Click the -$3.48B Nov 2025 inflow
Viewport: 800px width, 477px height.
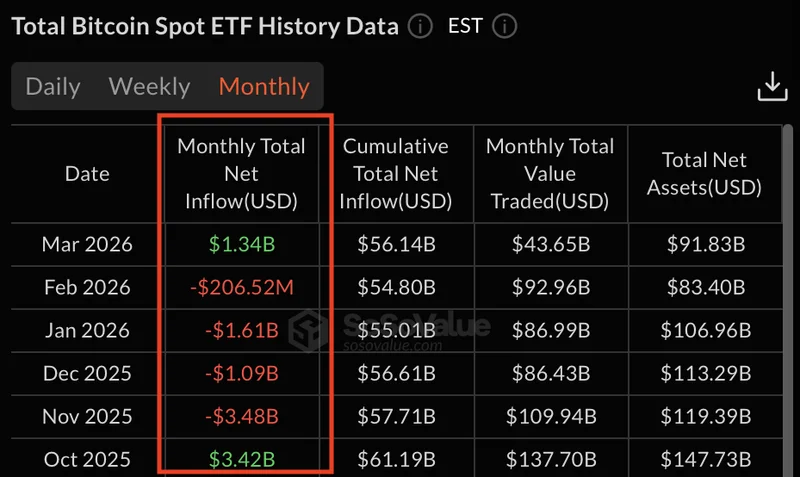[x=241, y=416]
